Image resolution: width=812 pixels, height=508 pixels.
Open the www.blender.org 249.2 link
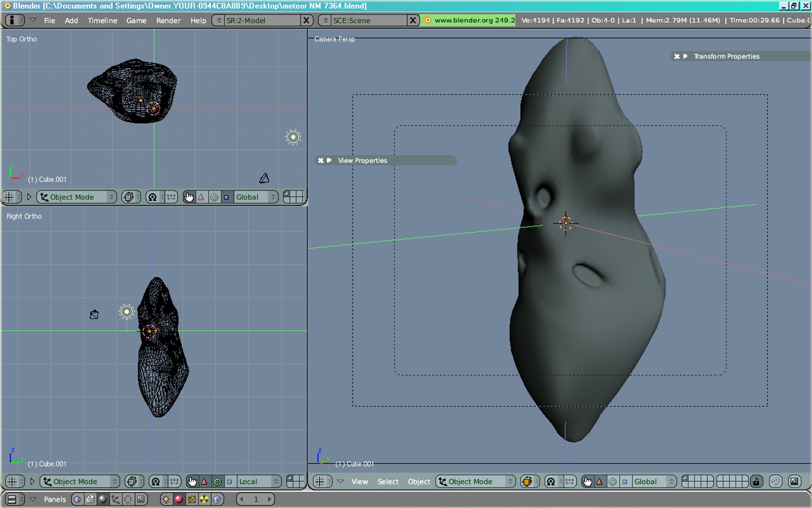[x=468, y=20]
